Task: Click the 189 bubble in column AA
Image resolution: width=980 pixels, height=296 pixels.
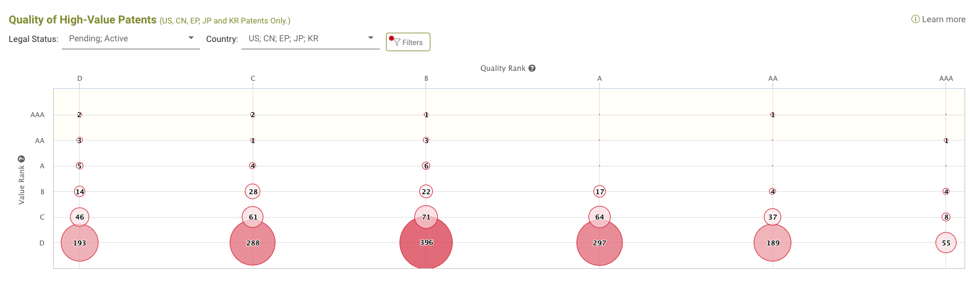Action: click(x=773, y=243)
